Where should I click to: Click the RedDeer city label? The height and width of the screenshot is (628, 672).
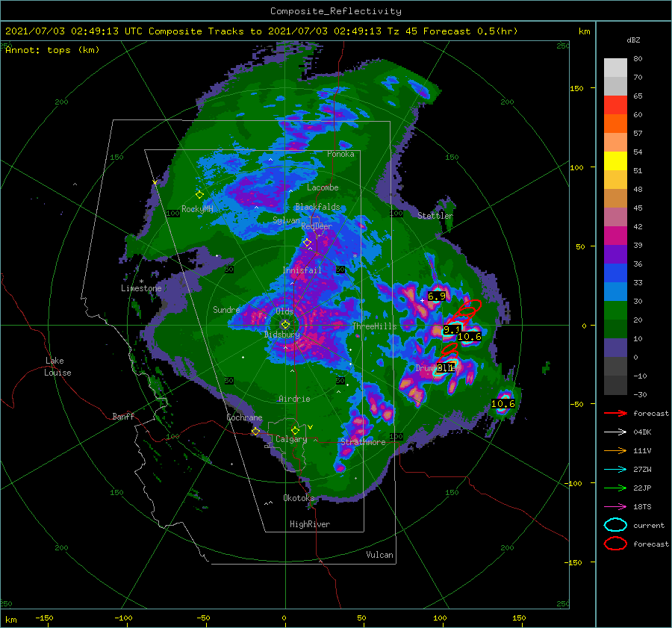[317, 226]
